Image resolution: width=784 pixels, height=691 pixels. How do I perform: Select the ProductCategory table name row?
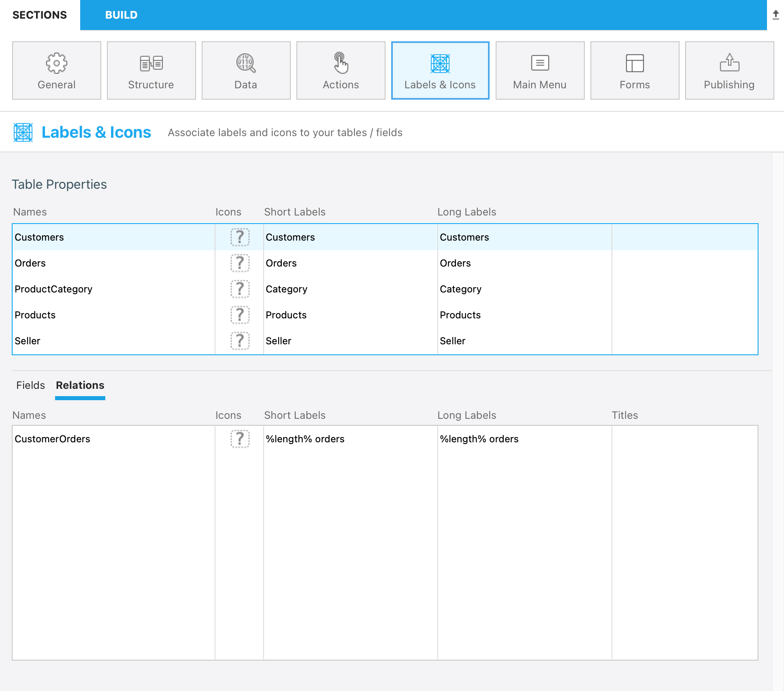click(x=113, y=289)
